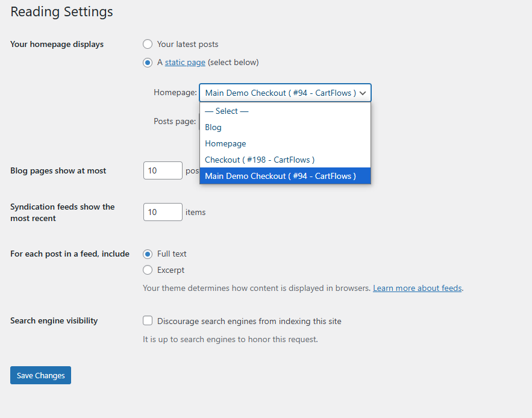
Task: Click the Save Changes button
Action: (40, 375)
